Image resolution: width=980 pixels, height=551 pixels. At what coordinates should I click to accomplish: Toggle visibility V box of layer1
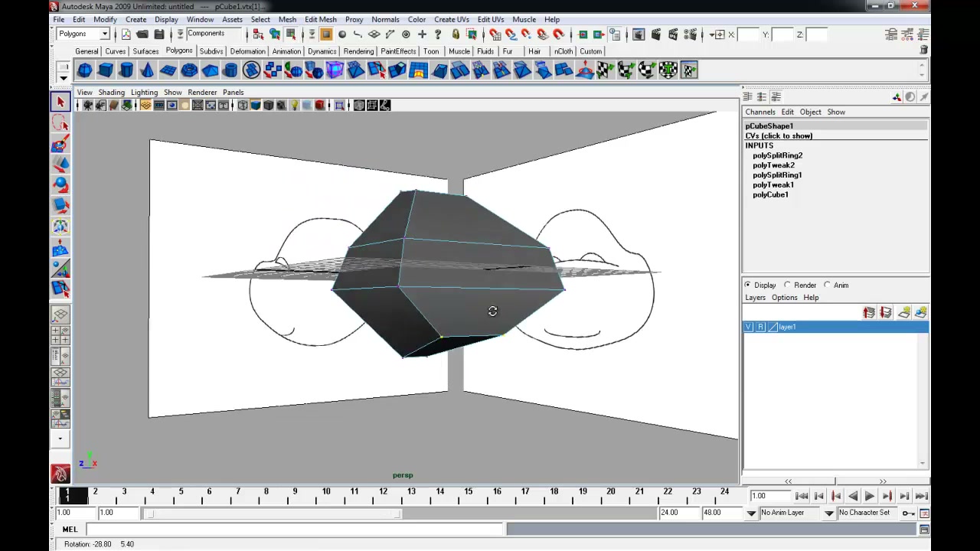coord(749,327)
